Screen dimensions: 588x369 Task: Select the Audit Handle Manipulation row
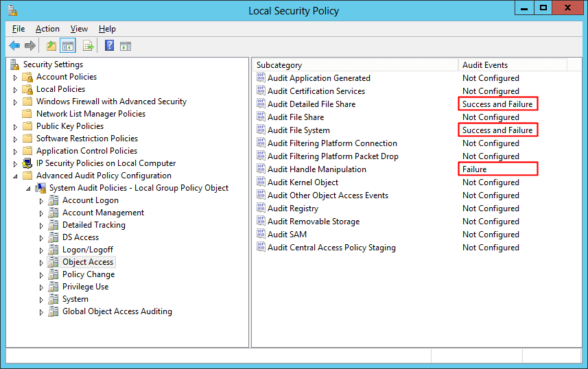coord(316,169)
